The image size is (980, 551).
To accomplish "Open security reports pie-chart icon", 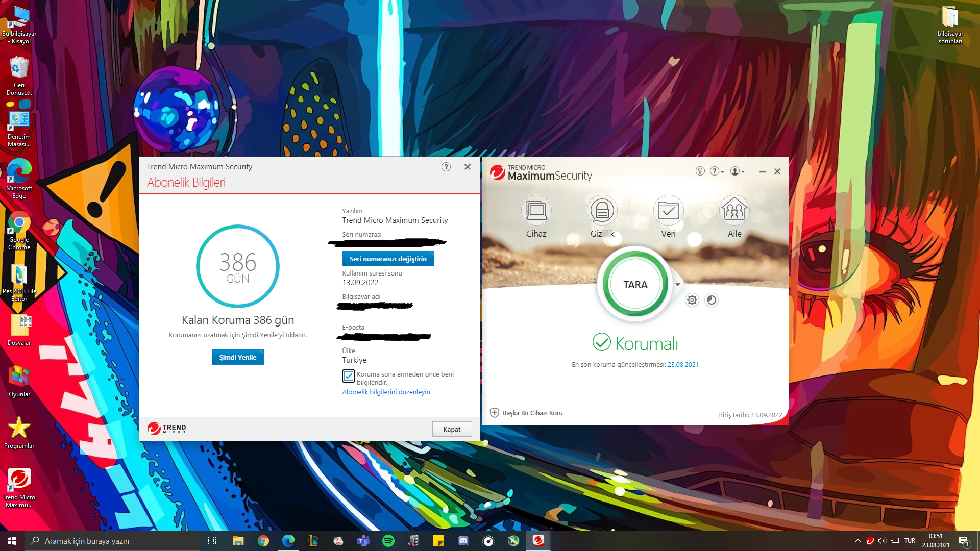I will pyautogui.click(x=711, y=300).
